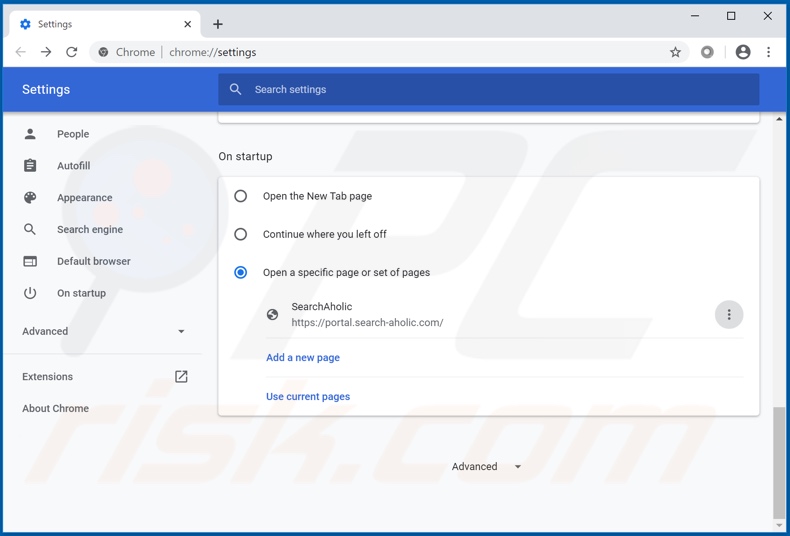Click the "Search settings" input field
790x536 pixels.
[490, 90]
